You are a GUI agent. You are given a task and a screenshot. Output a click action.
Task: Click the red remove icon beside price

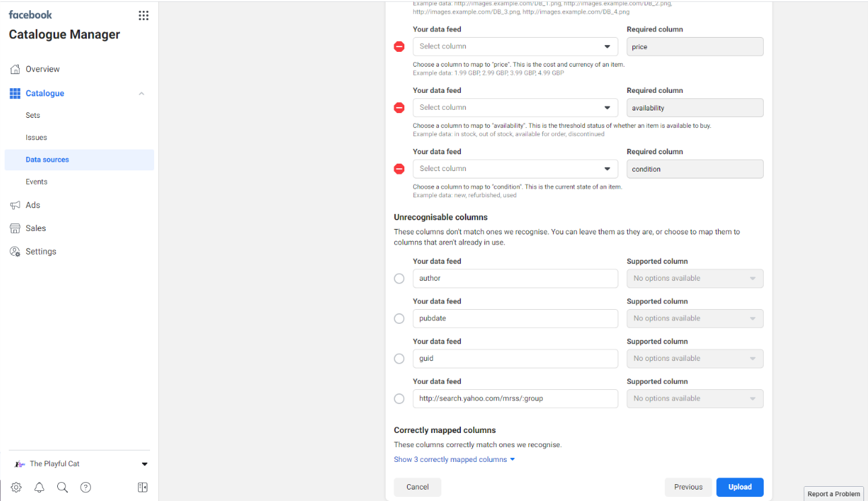coord(399,46)
